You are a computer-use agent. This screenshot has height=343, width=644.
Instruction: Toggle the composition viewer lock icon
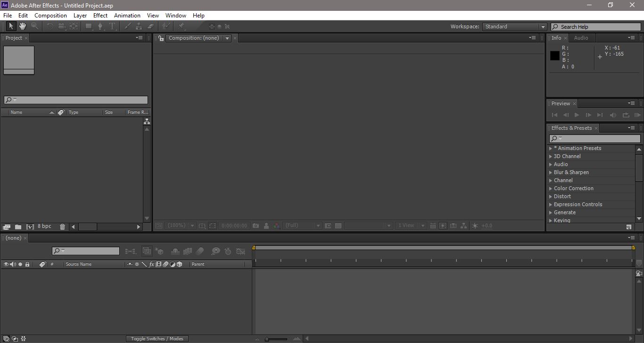(x=161, y=38)
